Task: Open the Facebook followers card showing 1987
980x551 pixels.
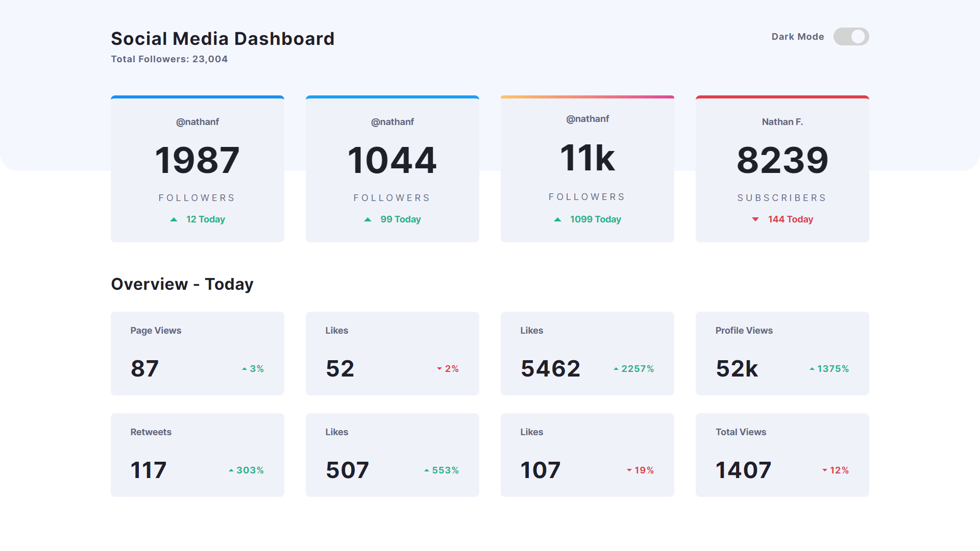Action: click(x=198, y=168)
